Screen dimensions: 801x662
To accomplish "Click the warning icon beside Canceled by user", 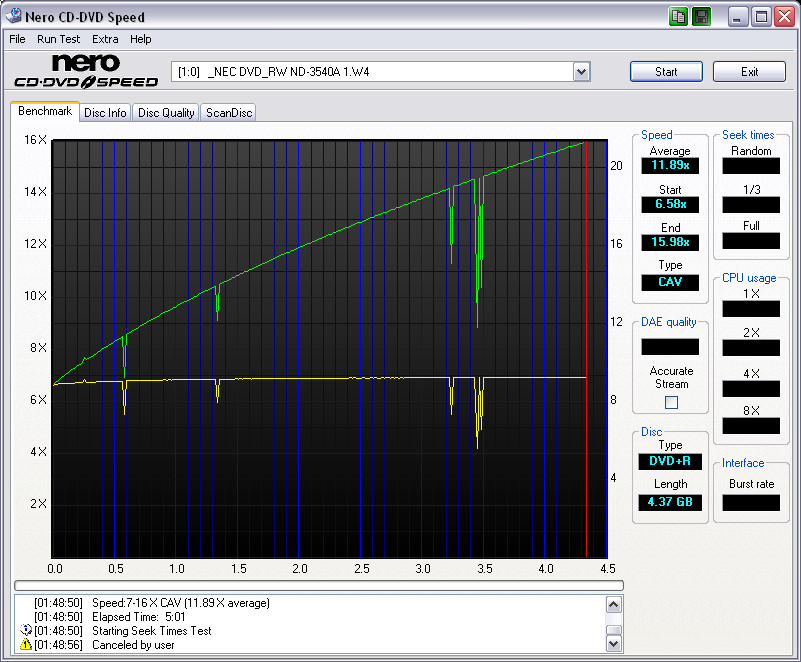I will coord(26,645).
